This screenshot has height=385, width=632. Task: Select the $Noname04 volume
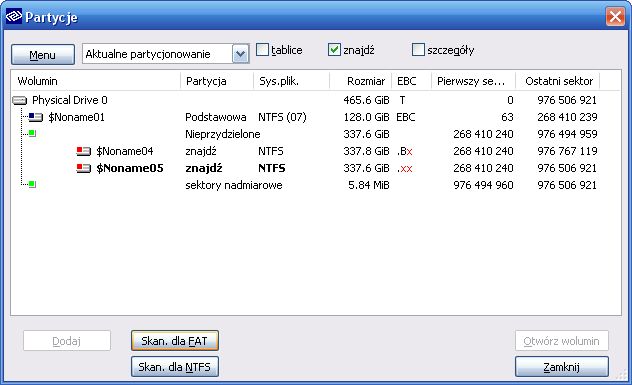(x=125, y=151)
